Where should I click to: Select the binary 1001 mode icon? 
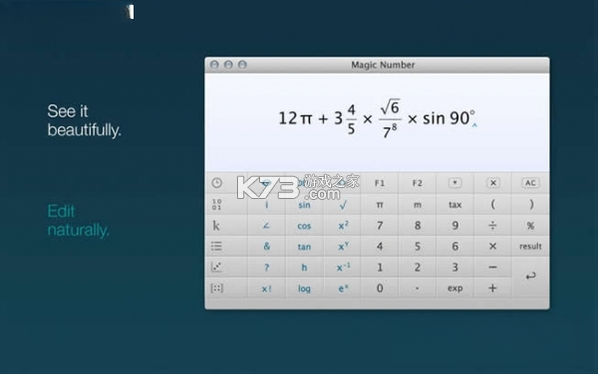point(217,205)
